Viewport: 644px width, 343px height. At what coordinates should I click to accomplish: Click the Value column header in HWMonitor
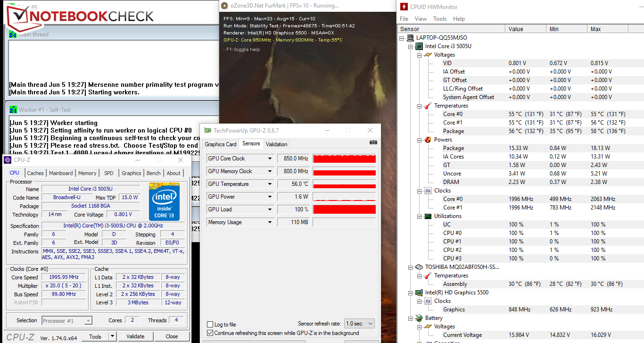[x=526, y=29]
